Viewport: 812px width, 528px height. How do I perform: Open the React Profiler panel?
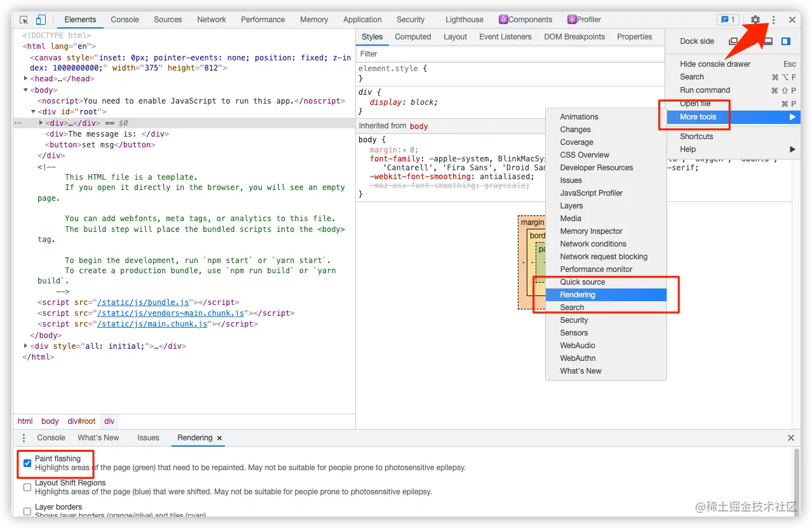[x=585, y=20]
